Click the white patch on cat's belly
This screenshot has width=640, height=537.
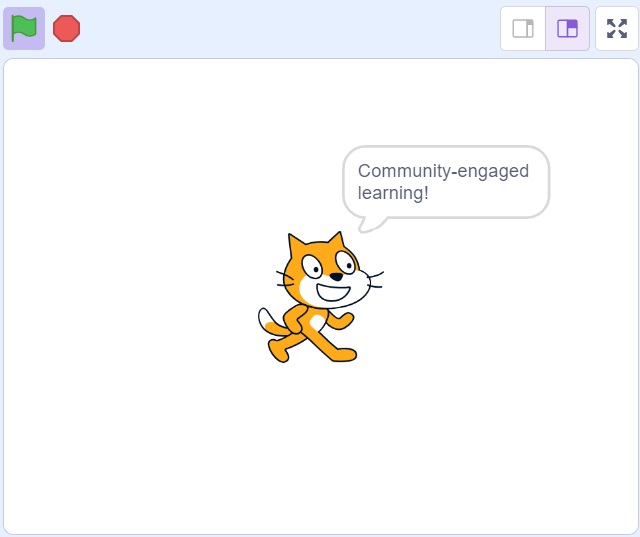[318, 323]
